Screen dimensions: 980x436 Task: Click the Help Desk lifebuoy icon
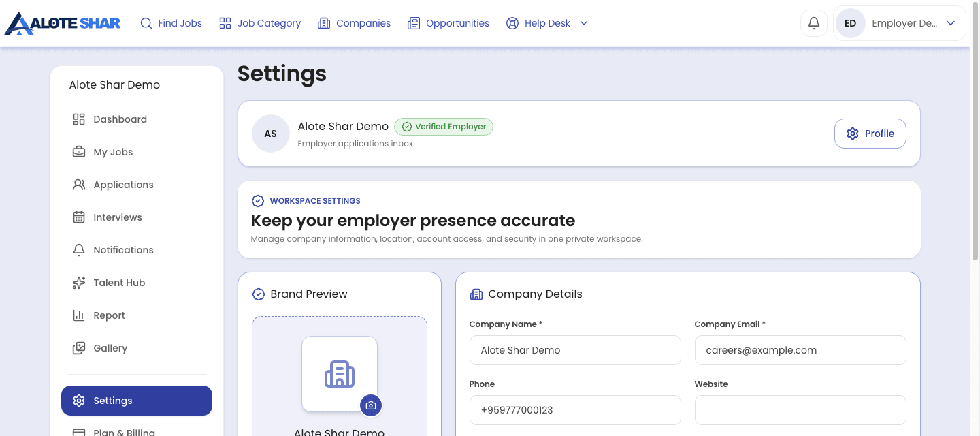click(512, 23)
